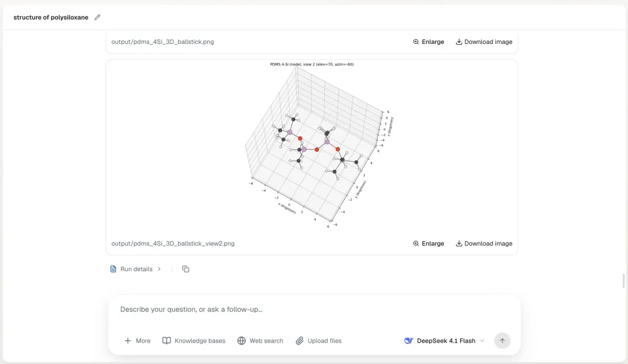Image resolution: width=628 pixels, height=364 pixels.
Task: Click the download icon beside lower Download image
Action: (459, 244)
